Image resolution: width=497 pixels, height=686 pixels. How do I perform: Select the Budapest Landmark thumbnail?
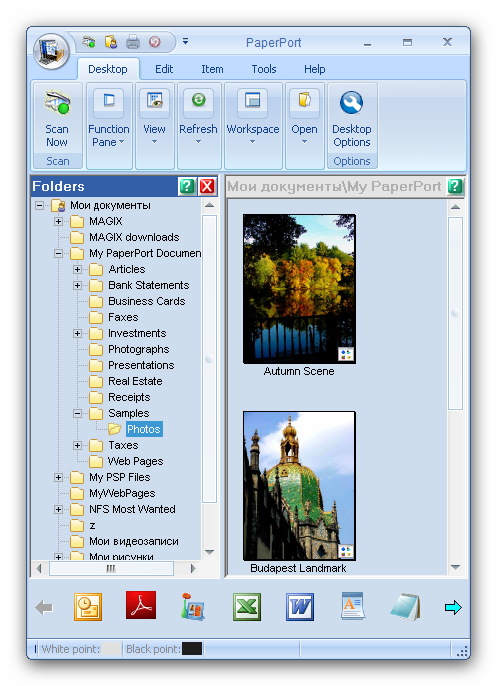coord(299,486)
